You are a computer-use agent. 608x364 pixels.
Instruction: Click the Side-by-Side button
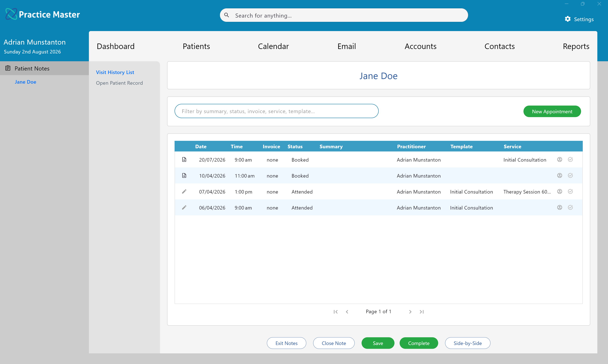[x=468, y=343]
